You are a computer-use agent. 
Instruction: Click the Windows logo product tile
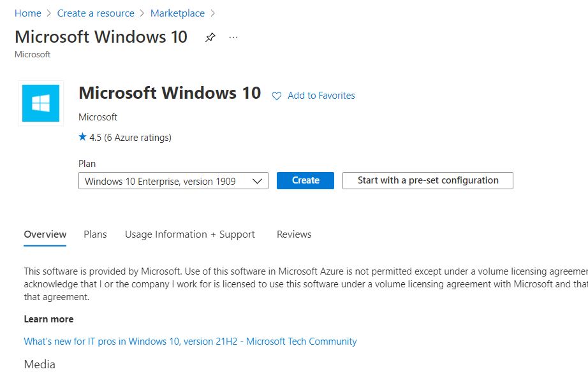pos(41,103)
